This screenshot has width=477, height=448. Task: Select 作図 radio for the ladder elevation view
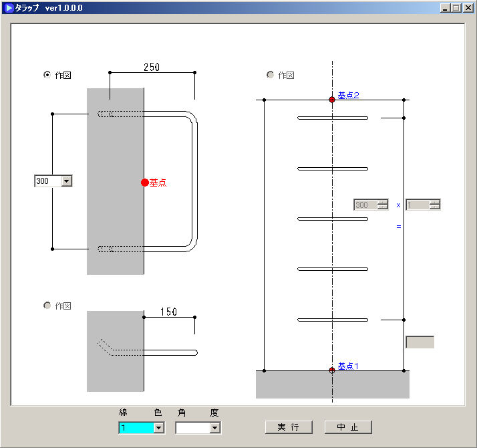(x=271, y=75)
